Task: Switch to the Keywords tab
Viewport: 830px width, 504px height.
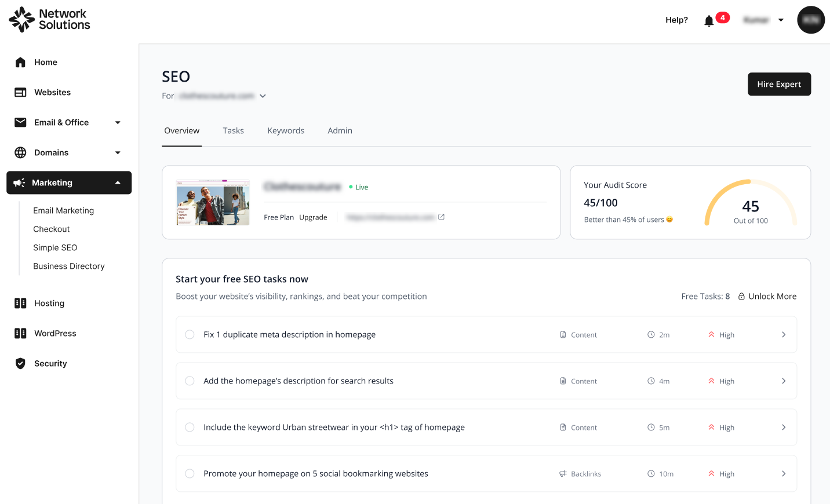Action: 286,131
